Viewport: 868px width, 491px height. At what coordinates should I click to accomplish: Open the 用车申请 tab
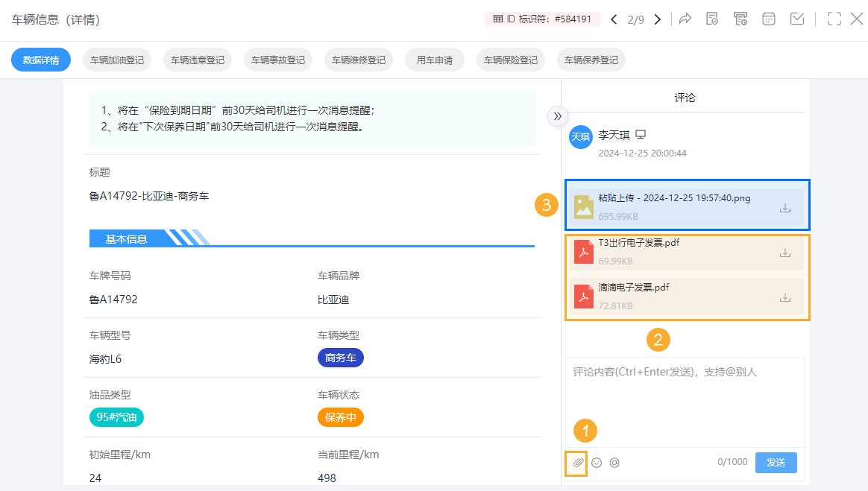(435, 59)
